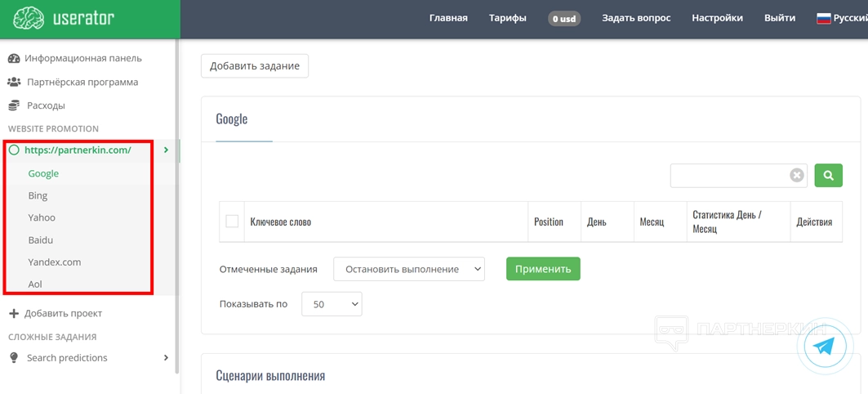The width and height of the screenshot is (868, 394).
Task: Go to Главная in the top menu
Action: point(448,18)
